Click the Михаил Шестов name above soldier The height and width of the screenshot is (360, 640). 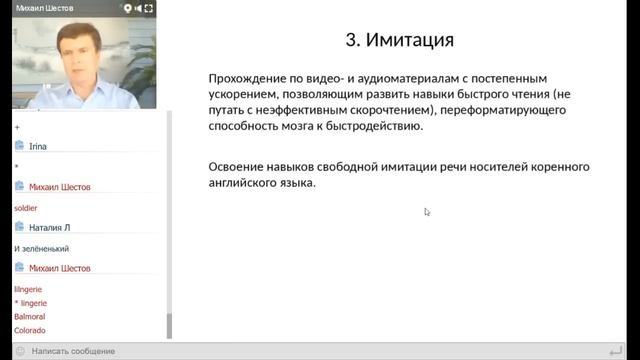60,187
